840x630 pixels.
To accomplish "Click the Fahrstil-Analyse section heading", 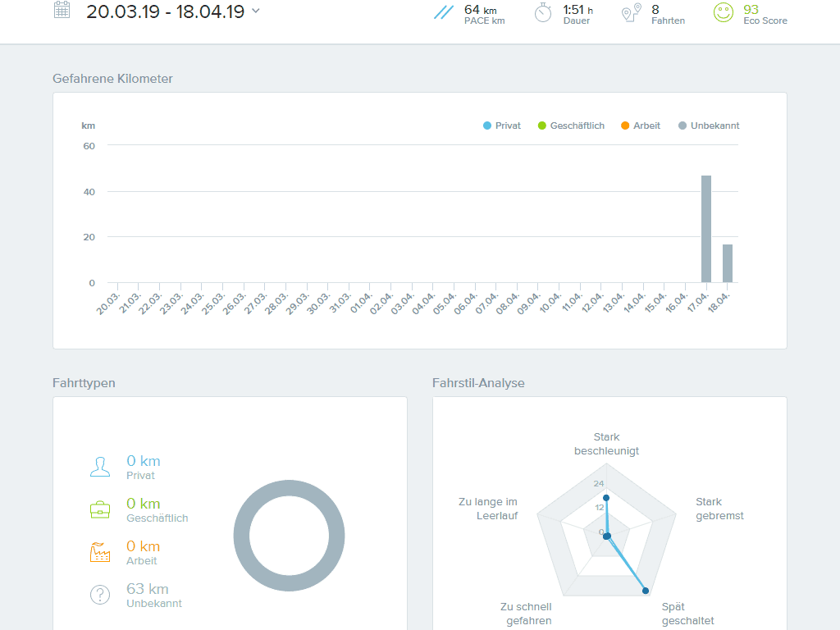I will [x=478, y=383].
